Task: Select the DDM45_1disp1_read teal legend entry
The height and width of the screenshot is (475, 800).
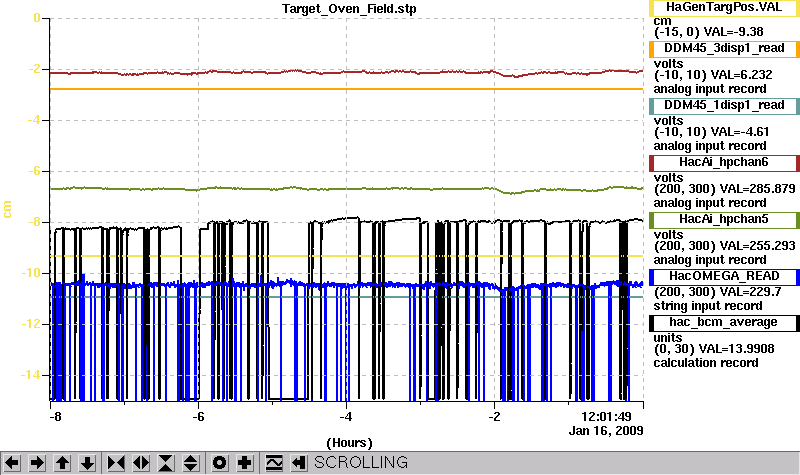Action: pos(724,106)
